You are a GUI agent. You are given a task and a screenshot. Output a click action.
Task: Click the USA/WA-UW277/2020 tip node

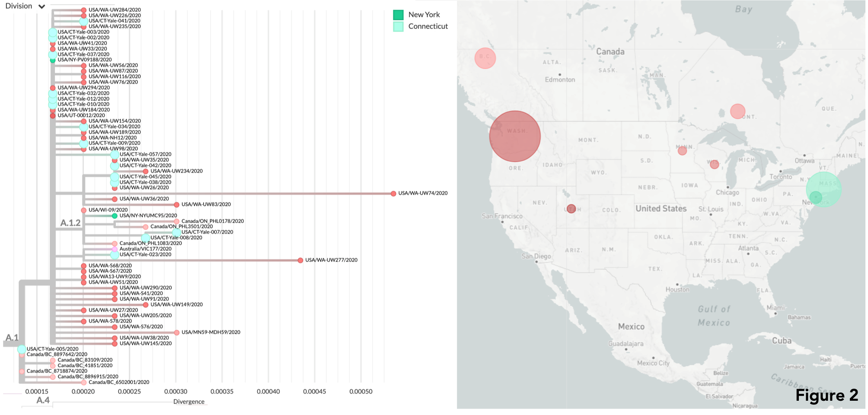[x=300, y=260]
